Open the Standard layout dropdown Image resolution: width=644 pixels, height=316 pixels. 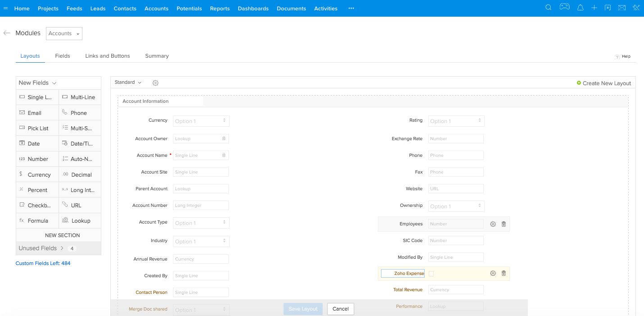(x=127, y=82)
